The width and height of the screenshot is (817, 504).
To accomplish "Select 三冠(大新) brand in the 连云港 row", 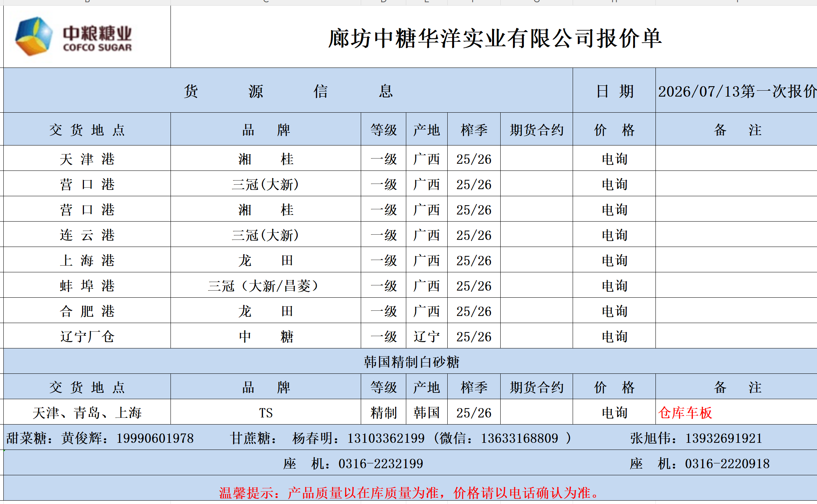I will tap(266, 235).
